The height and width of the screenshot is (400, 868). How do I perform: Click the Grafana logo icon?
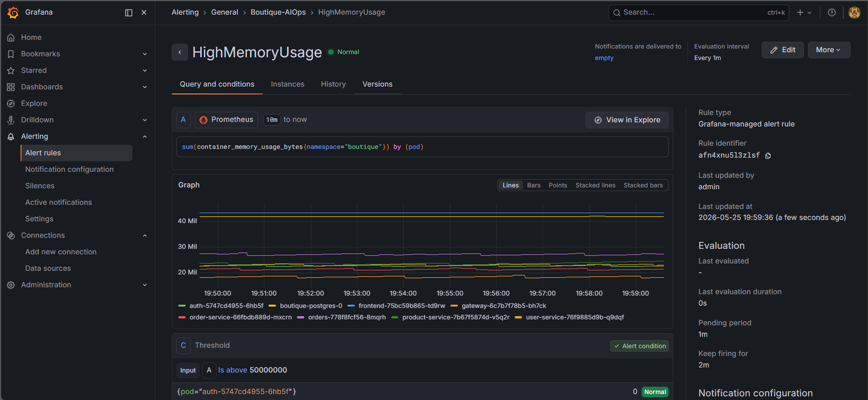pyautogui.click(x=13, y=12)
